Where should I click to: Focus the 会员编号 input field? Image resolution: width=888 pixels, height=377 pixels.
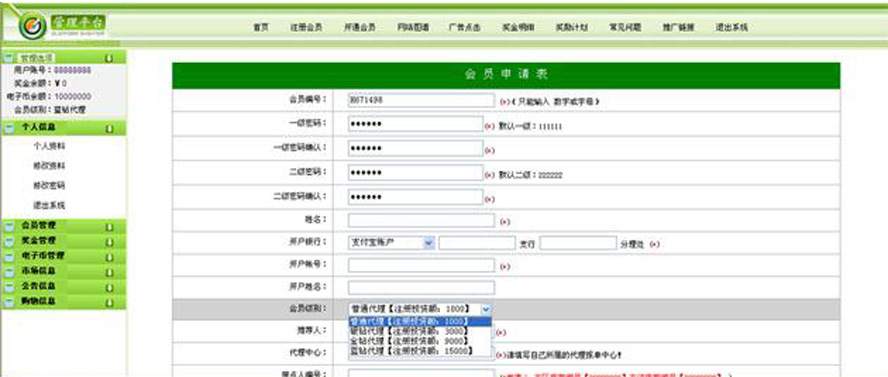click(x=421, y=100)
